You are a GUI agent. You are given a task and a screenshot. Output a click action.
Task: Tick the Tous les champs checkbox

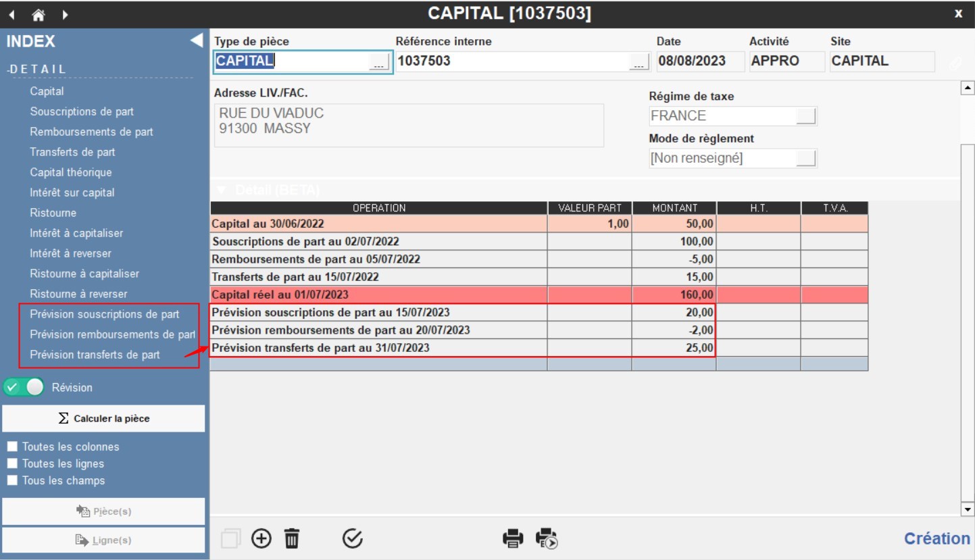click(x=12, y=480)
